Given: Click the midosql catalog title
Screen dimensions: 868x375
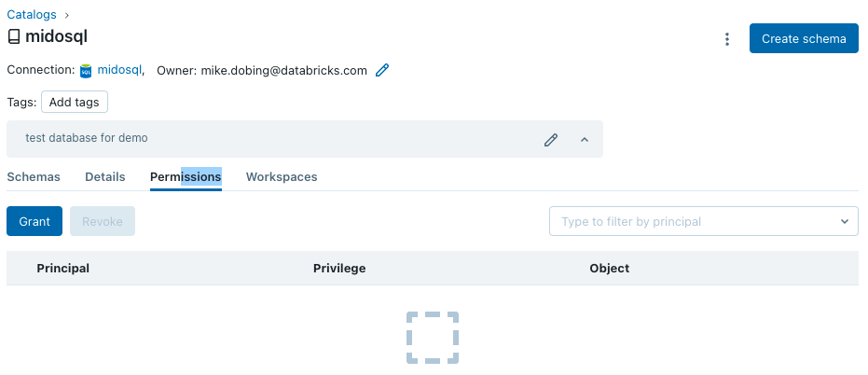Looking at the screenshot, I should pyautogui.click(x=57, y=36).
